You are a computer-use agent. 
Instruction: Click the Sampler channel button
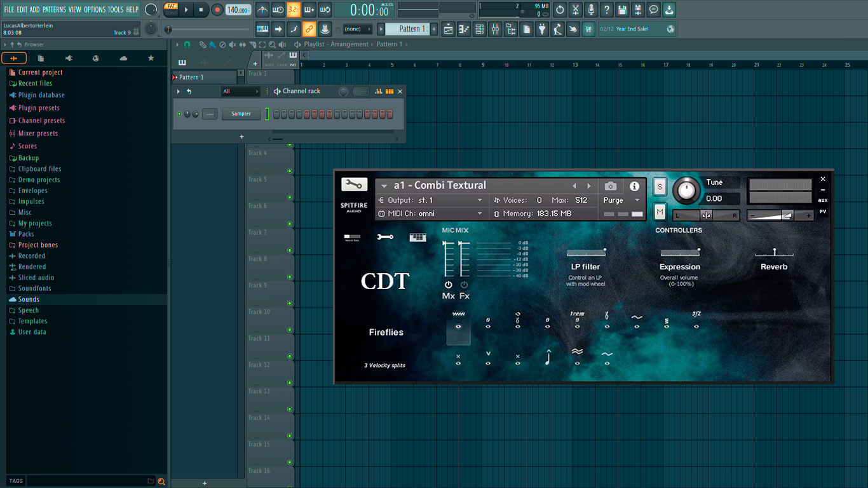tap(241, 114)
